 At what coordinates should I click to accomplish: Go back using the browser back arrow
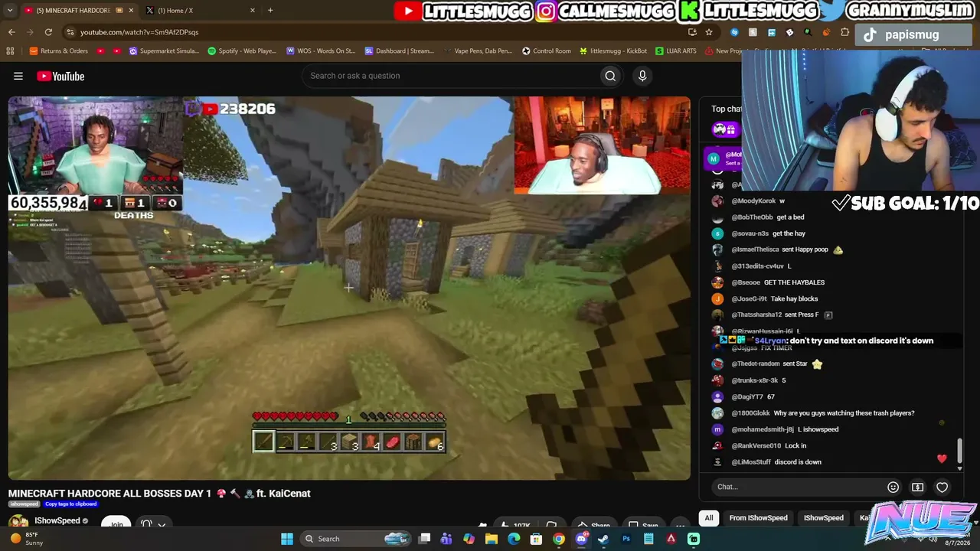click(11, 32)
